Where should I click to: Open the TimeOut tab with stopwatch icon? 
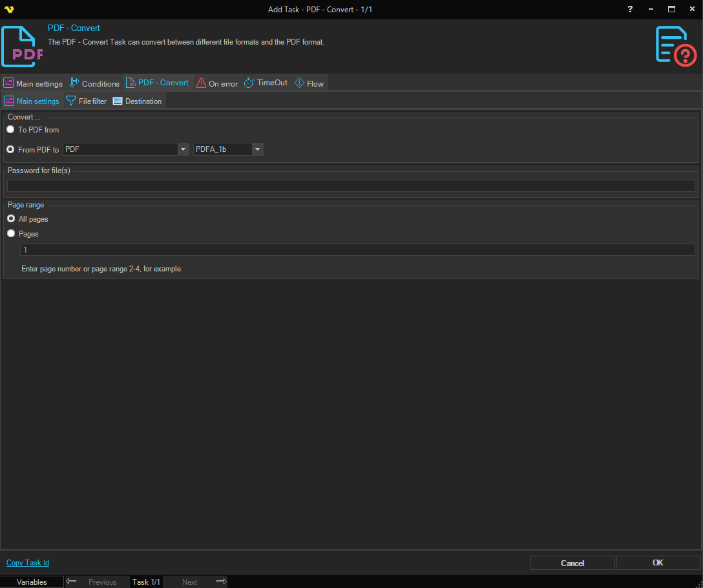click(266, 83)
